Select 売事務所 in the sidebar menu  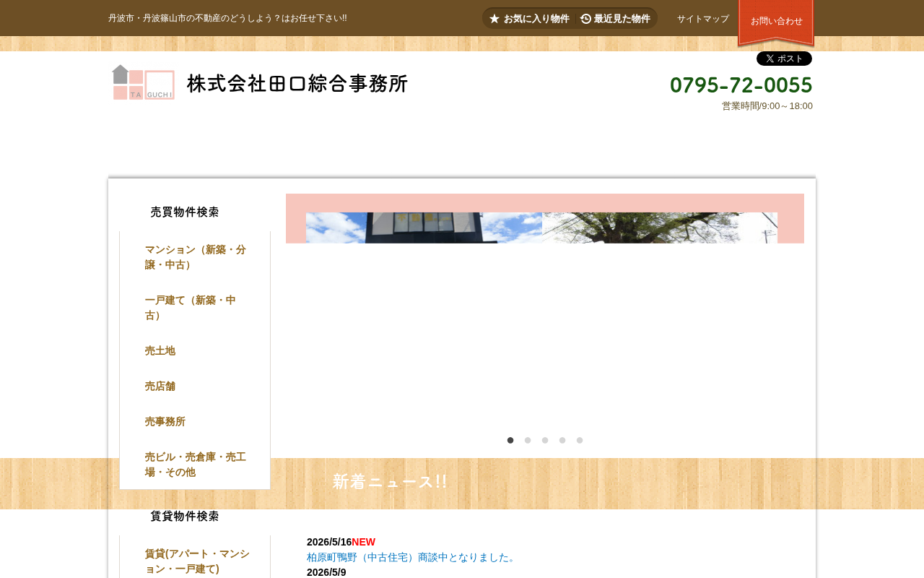tap(195, 421)
